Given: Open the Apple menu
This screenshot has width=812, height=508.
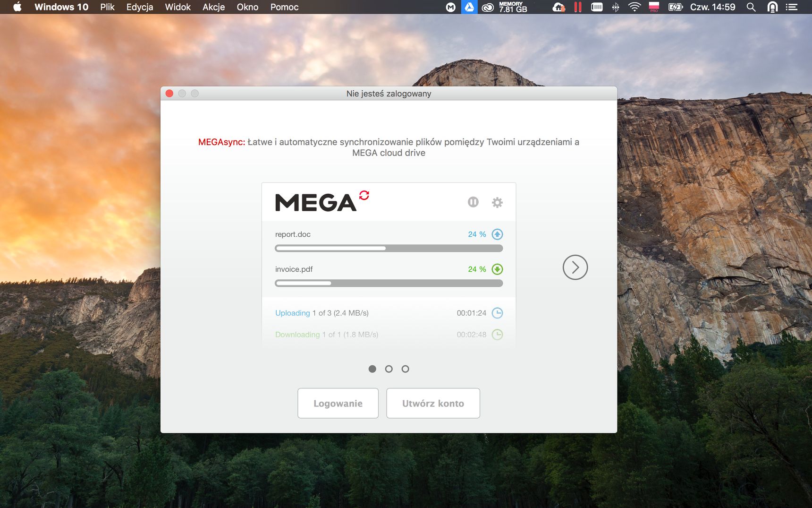Looking at the screenshot, I should point(17,7).
